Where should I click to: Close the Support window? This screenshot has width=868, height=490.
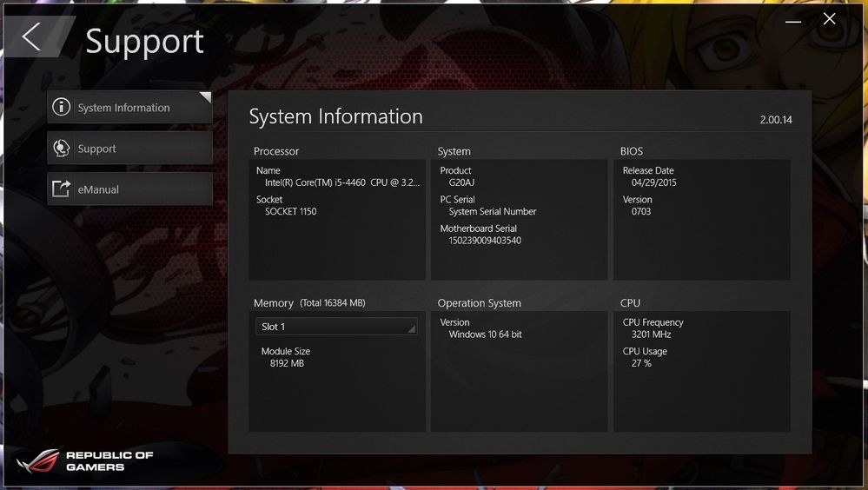point(829,19)
